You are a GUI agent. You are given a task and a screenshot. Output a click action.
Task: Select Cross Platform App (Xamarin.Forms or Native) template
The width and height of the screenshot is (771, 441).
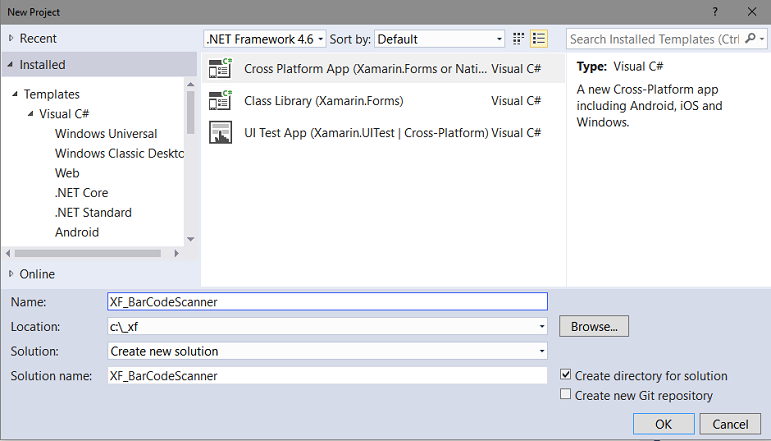384,68
